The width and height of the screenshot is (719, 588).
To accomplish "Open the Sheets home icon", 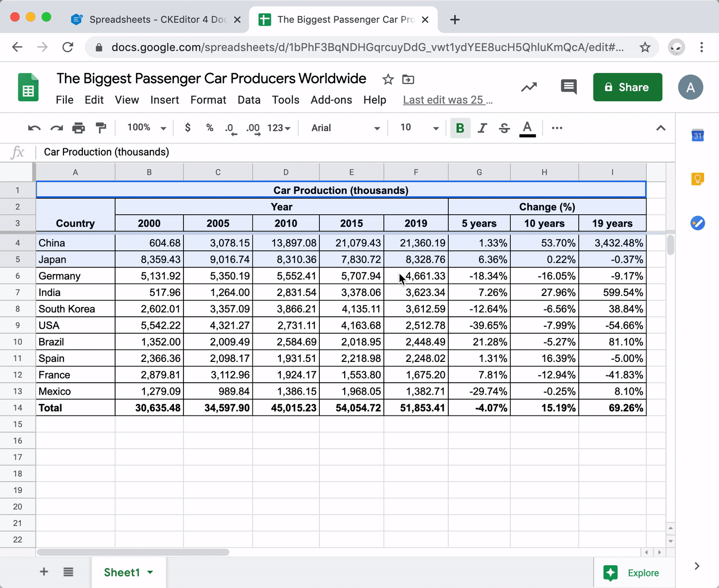I will click(28, 87).
